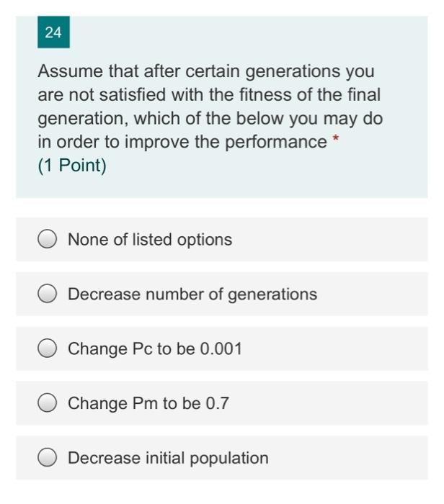This screenshot has height=504, width=444.
Task: Click the "(1 Point)" label
Action: (x=72, y=166)
